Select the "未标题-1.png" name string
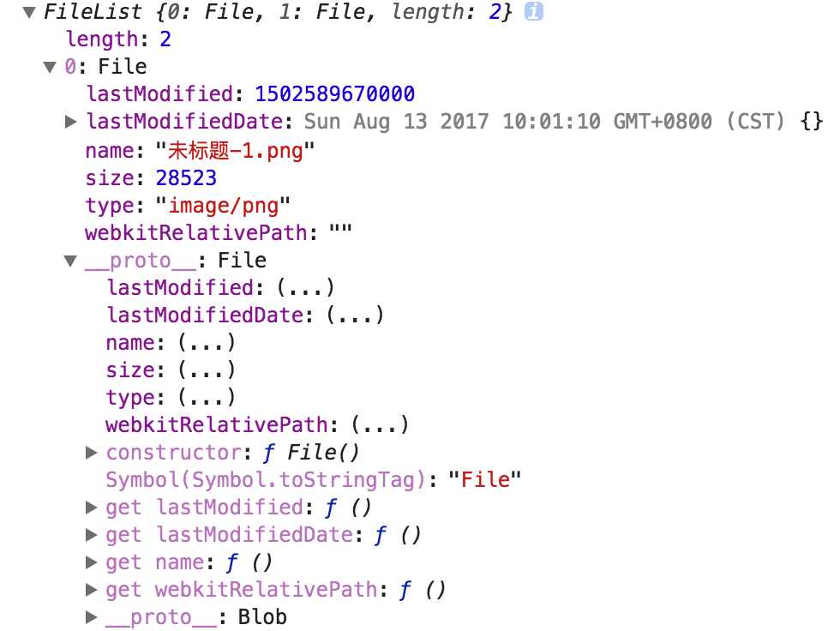Screen dimensions: 840x631 (236, 150)
